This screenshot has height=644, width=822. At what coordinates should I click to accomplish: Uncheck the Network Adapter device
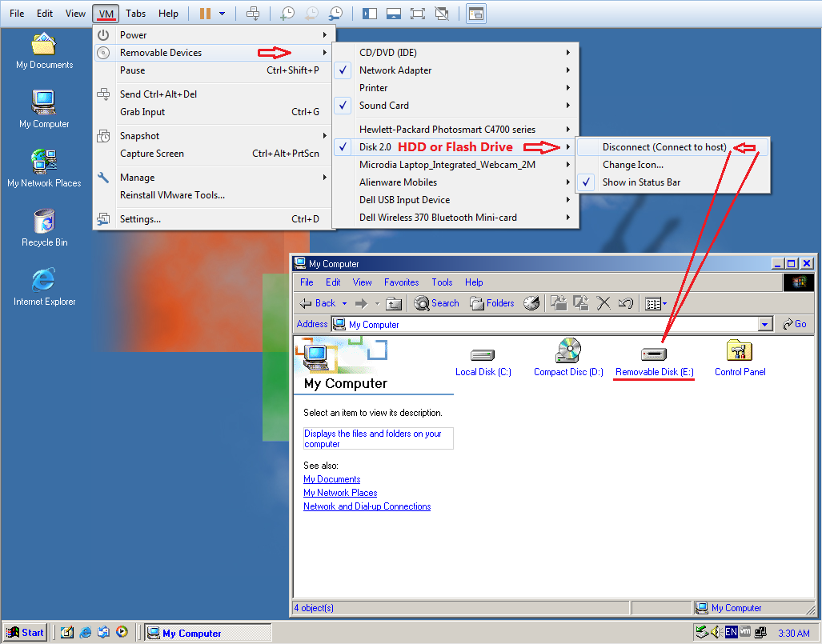point(395,70)
